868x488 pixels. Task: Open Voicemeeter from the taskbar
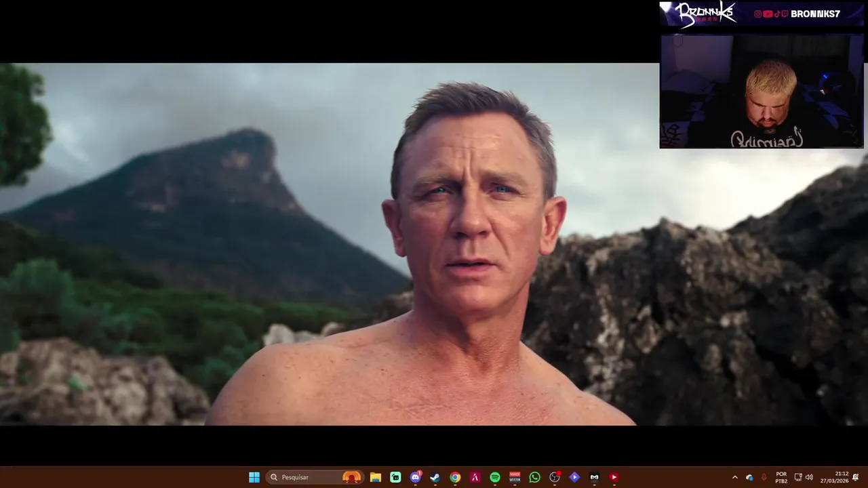click(x=515, y=477)
